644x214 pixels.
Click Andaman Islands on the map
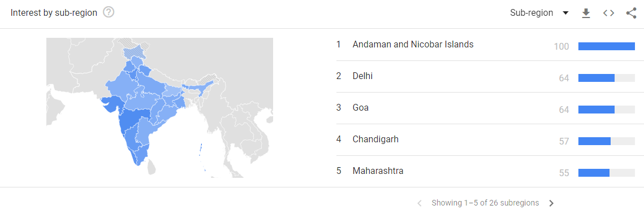click(201, 150)
